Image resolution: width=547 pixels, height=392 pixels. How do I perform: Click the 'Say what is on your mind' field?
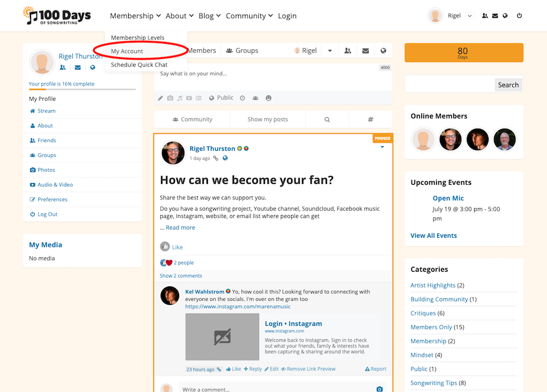[273, 77]
